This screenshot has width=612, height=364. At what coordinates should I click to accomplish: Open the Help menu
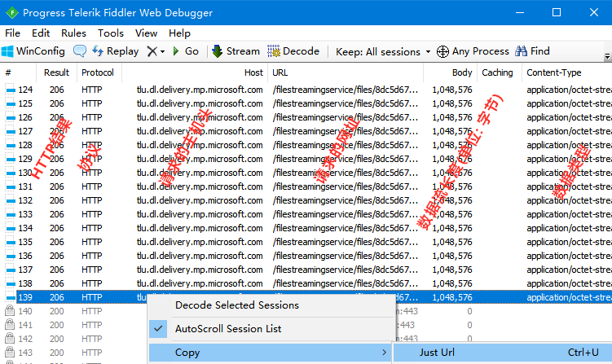coord(179,33)
